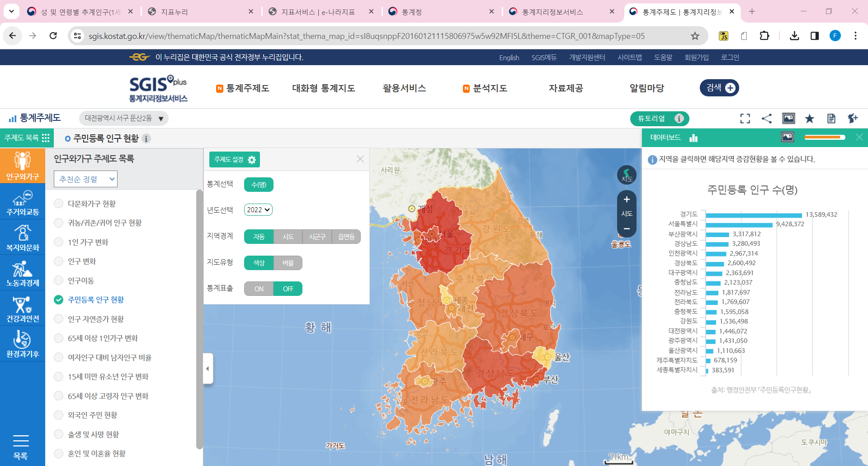
Task: Open the 노동과경제 category icon
Action: pyautogui.click(x=23, y=273)
